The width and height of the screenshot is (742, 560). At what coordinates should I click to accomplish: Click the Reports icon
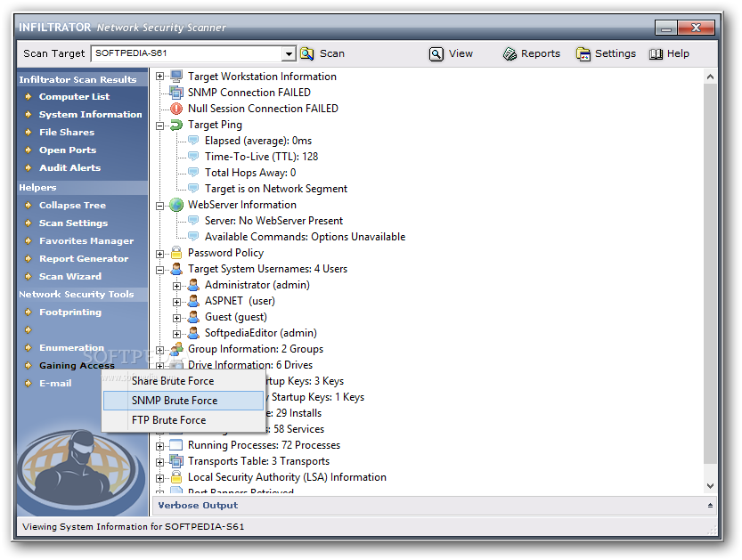pos(510,54)
